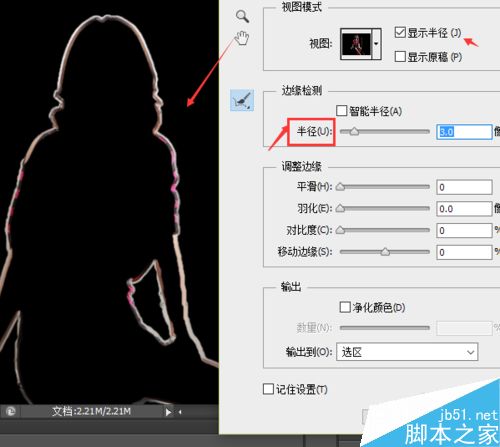Click the 半径(U): label
The image size is (500, 447).
[x=314, y=132]
